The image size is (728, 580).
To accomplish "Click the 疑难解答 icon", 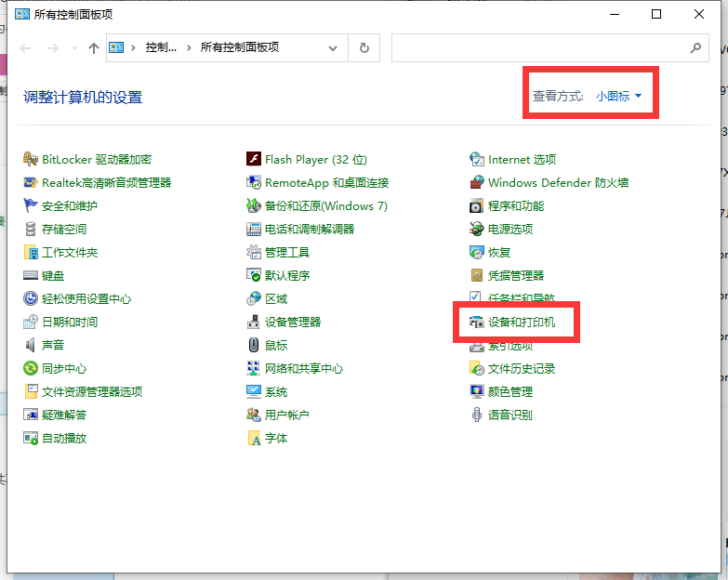I will click(30, 415).
